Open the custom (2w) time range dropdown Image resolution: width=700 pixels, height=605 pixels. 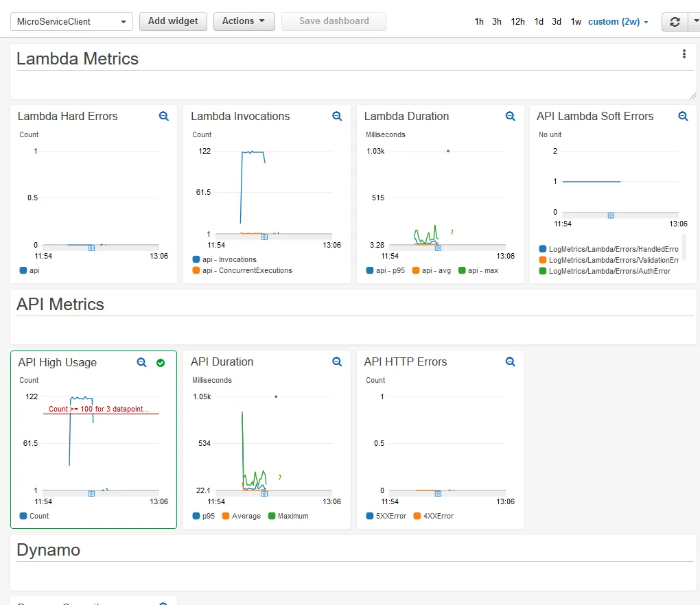[x=618, y=22]
